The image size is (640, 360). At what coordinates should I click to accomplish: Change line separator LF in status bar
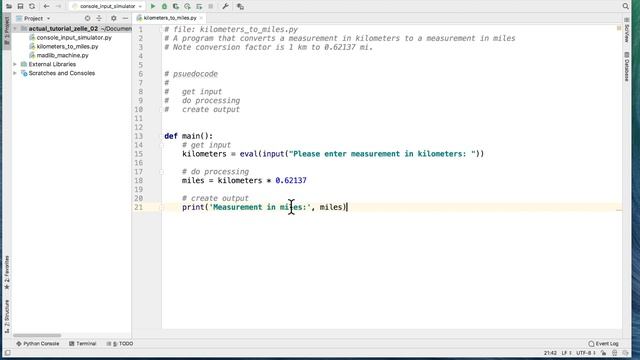click(x=567, y=353)
